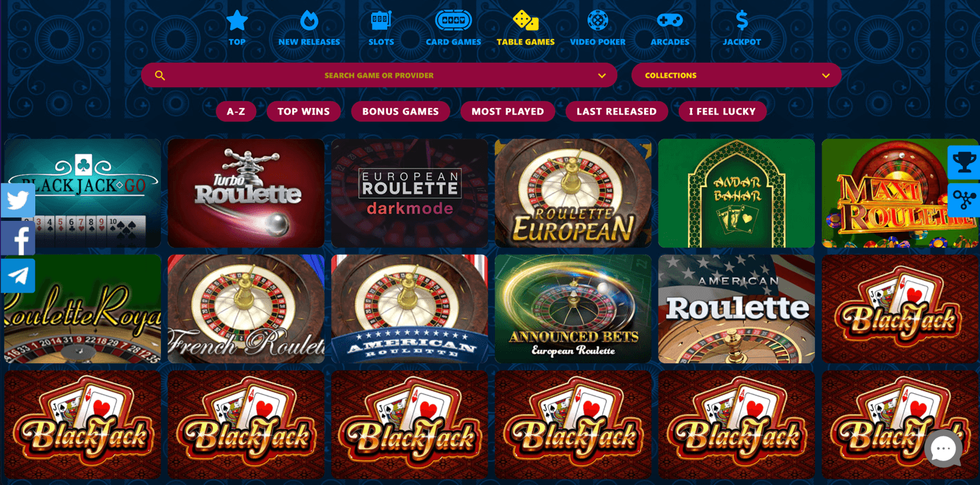
Task: Select the Card Games table icon
Action: pos(453,20)
